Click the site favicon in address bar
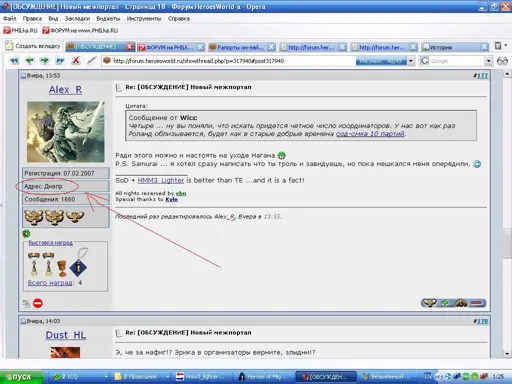The height and width of the screenshot is (384, 512). point(107,61)
